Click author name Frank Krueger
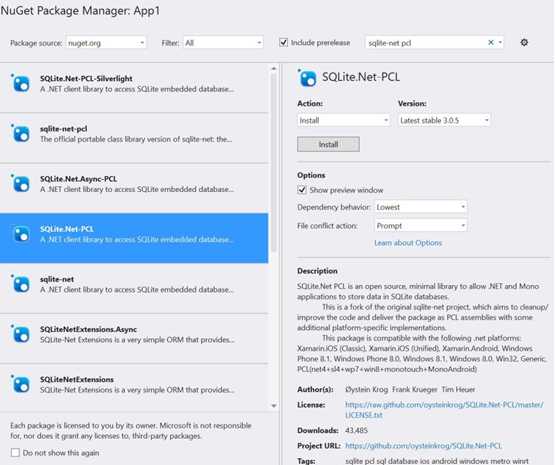Image resolution: width=555 pixels, height=465 pixels. point(414,389)
